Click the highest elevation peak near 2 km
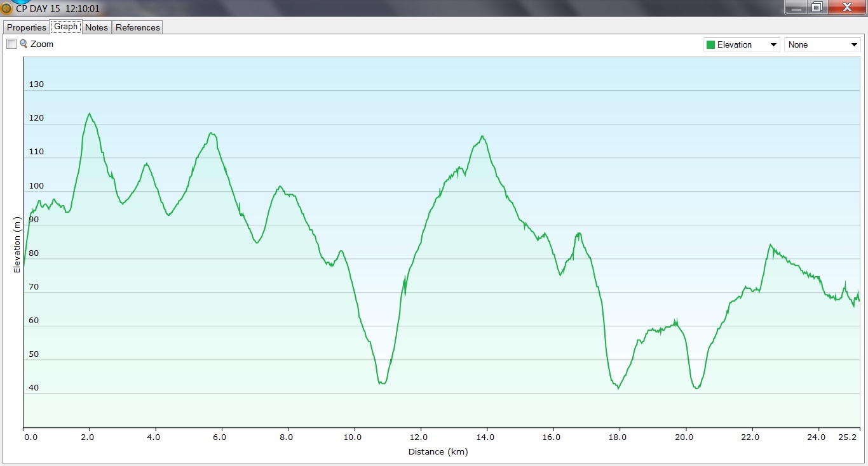This screenshot has width=868, height=466. (x=90, y=114)
